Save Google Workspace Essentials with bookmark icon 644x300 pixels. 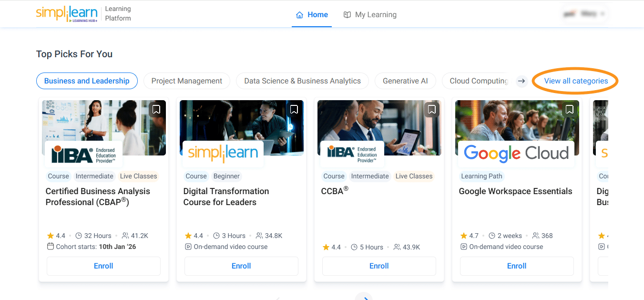point(570,110)
